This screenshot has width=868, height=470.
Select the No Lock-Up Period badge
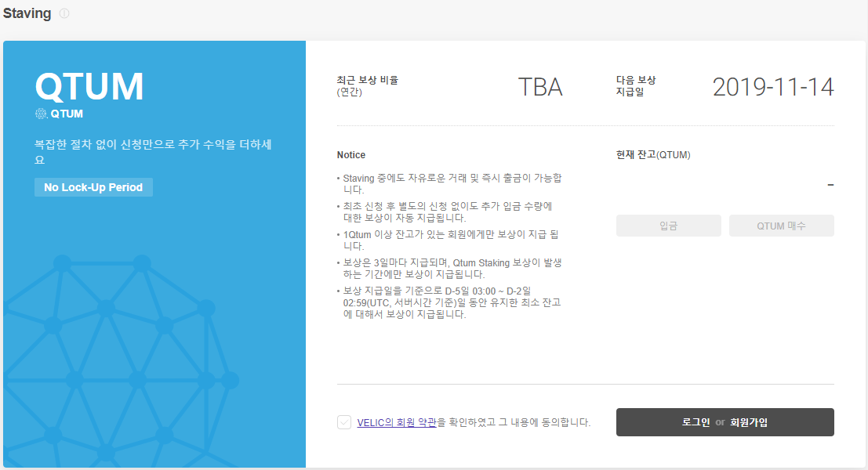[93, 187]
